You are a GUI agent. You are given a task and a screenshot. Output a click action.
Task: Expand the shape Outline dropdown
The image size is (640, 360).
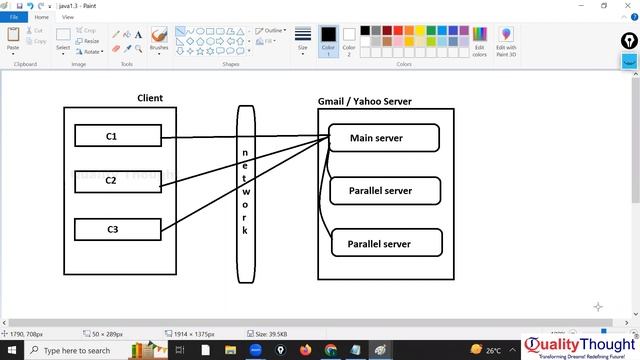click(x=284, y=31)
